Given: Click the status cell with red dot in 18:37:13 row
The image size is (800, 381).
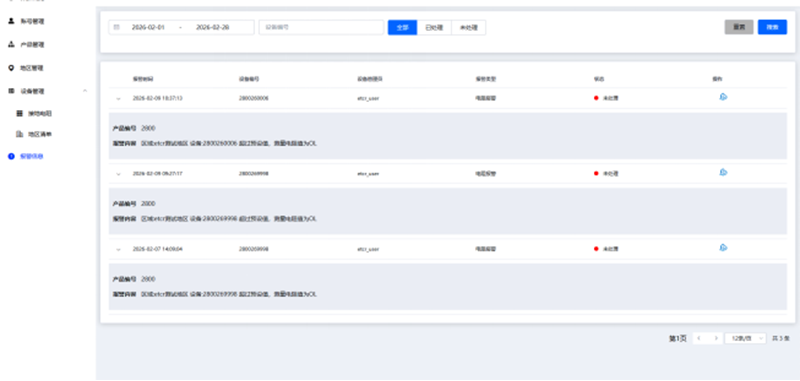Looking at the screenshot, I should 606,98.
